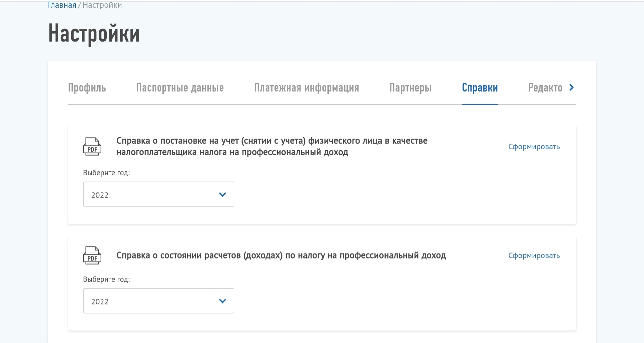The width and height of the screenshot is (644, 343).
Task: Click the active Справки tab
Action: [480, 88]
